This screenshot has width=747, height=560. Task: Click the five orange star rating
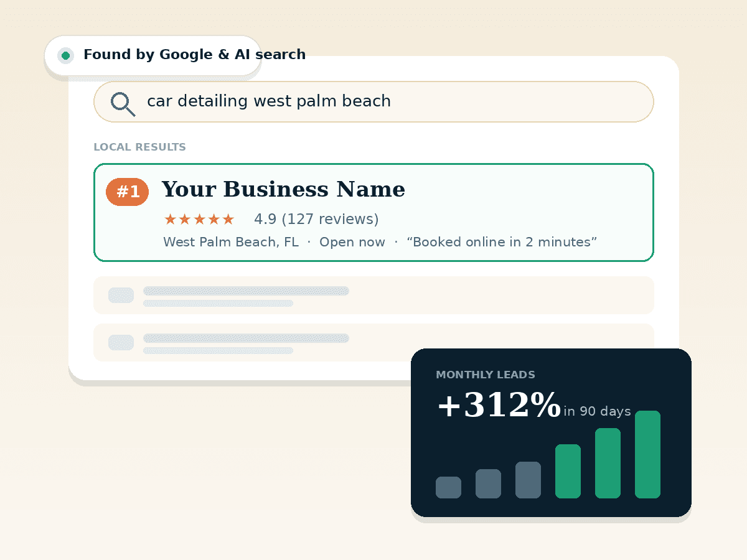[x=199, y=219]
